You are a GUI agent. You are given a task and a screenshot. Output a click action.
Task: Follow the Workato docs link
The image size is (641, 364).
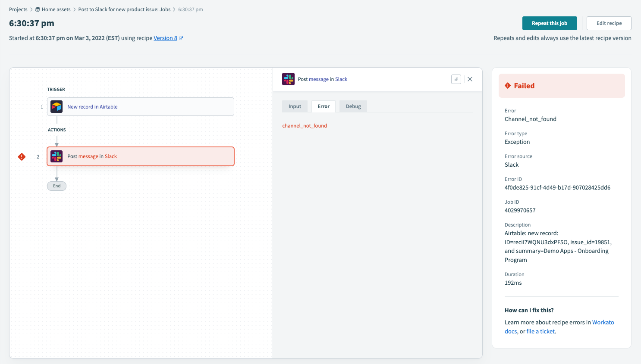[603, 323]
